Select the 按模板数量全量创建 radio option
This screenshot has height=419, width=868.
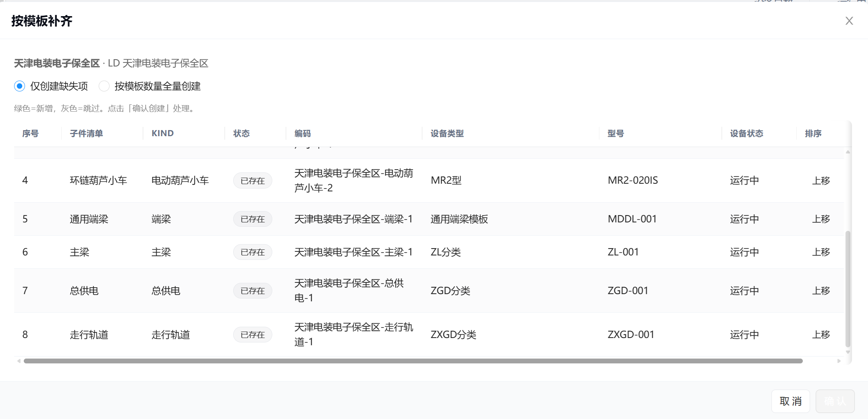pos(104,86)
